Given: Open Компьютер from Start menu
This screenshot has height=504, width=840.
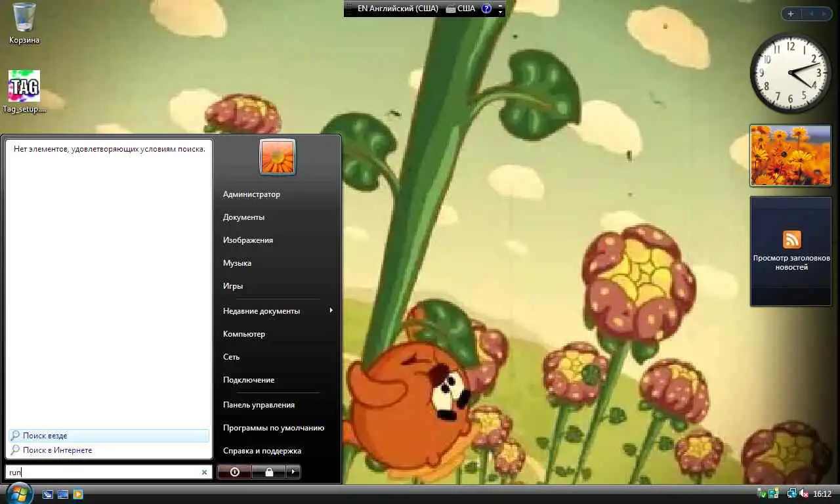Looking at the screenshot, I should click(244, 334).
